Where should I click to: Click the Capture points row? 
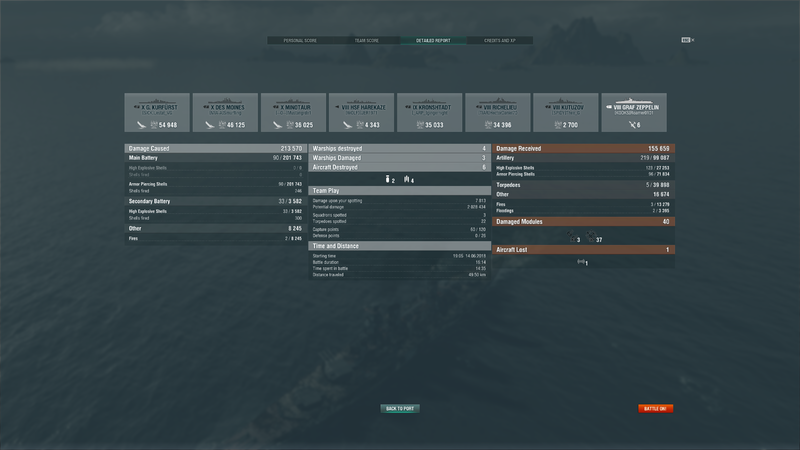pyautogui.click(x=399, y=230)
